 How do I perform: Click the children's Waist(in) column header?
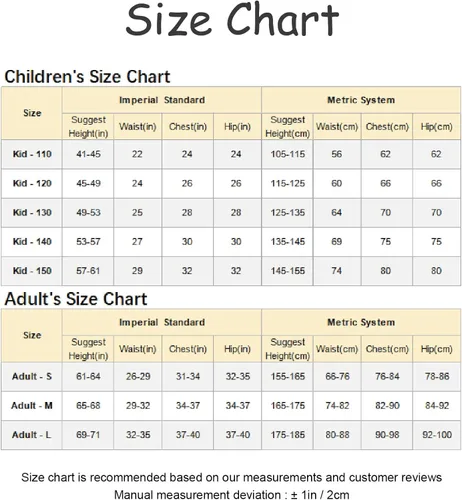coord(138,127)
